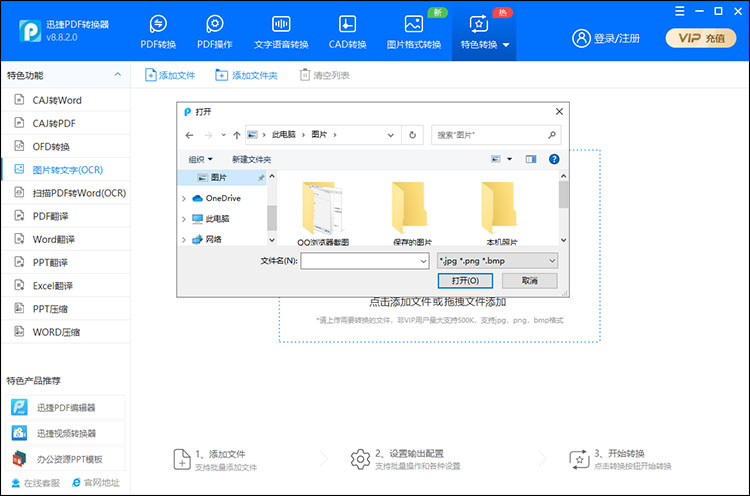Refresh the folder view
The height and width of the screenshot is (496, 750).
(x=412, y=135)
